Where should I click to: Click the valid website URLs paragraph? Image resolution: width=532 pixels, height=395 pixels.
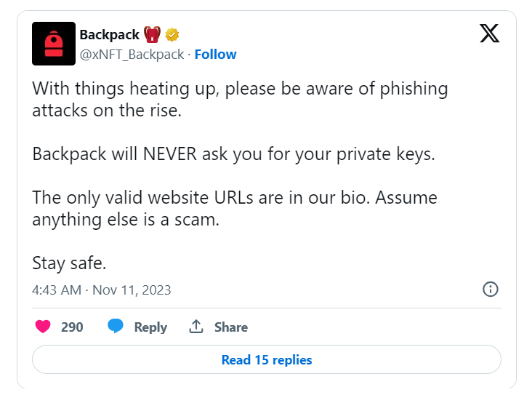[x=235, y=208]
